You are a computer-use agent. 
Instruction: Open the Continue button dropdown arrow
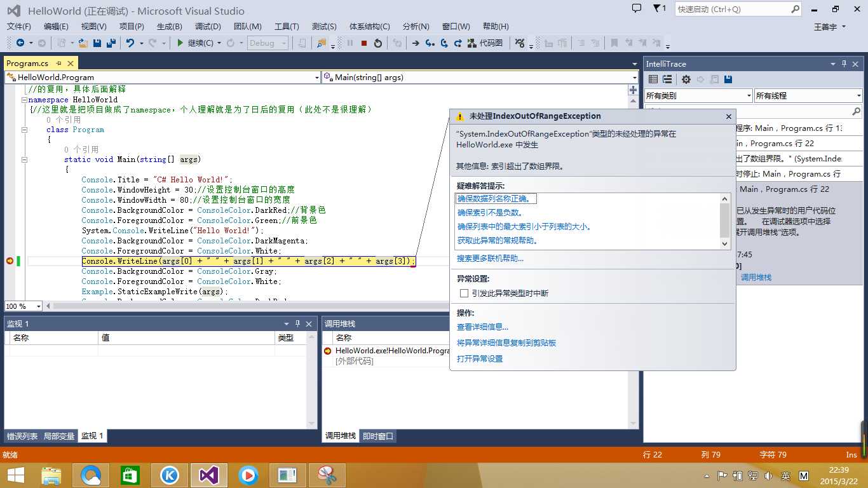[x=219, y=43]
